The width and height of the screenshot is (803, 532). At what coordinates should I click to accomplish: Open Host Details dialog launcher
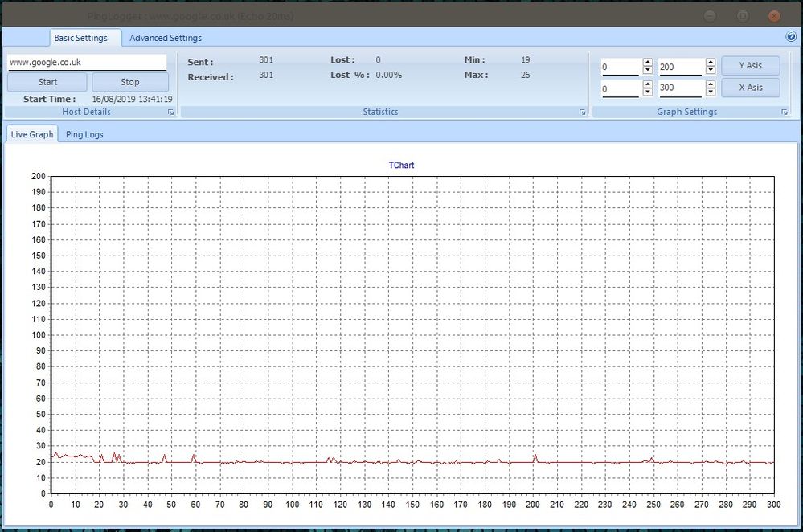171,113
